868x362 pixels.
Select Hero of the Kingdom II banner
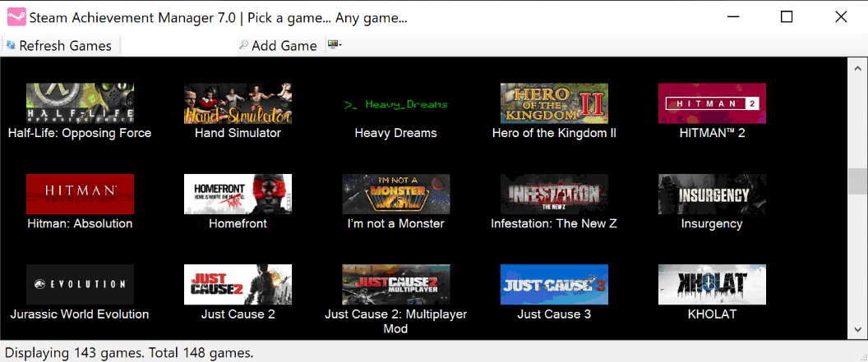(554, 103)
